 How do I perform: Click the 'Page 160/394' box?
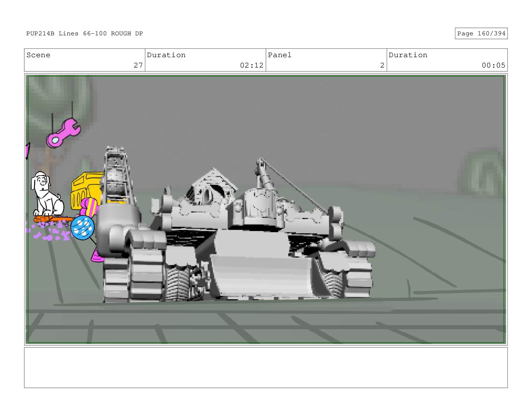point(481,34)
